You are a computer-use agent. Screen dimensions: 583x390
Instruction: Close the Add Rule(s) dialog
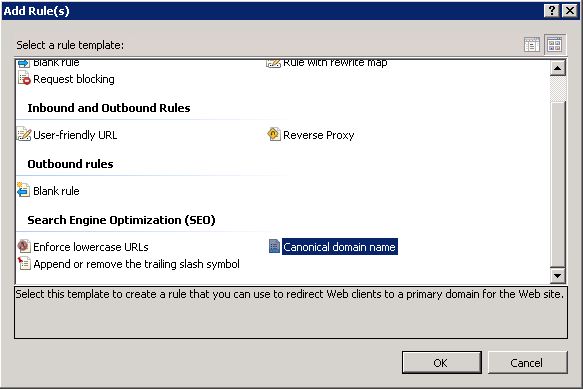pos(570,11)
